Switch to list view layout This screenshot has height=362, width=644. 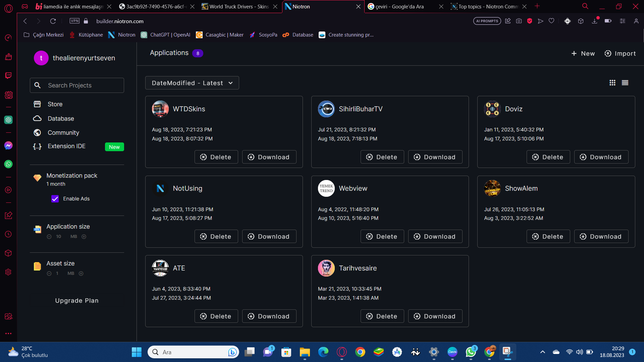pyautogui.click(x=625, y=83)
